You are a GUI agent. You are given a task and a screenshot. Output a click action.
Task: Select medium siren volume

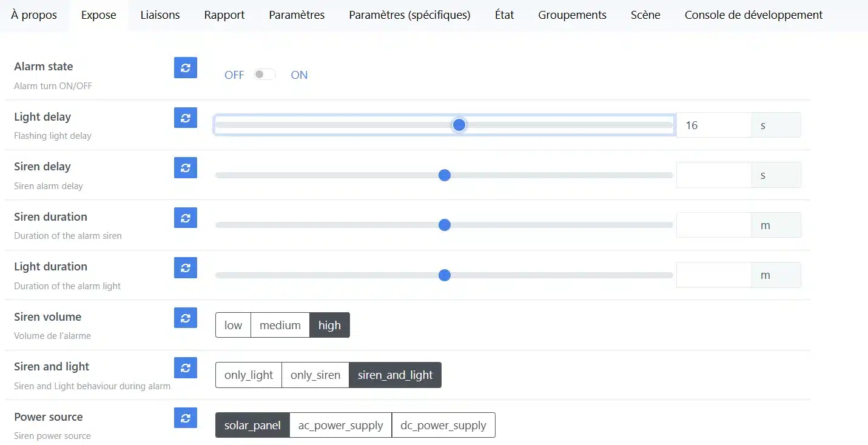[x=280, y=325]
